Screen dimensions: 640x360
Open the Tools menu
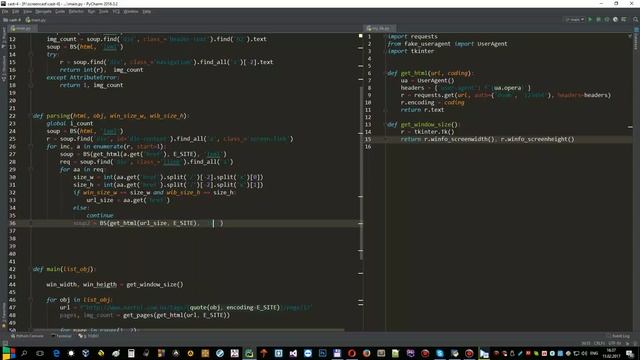104,11
